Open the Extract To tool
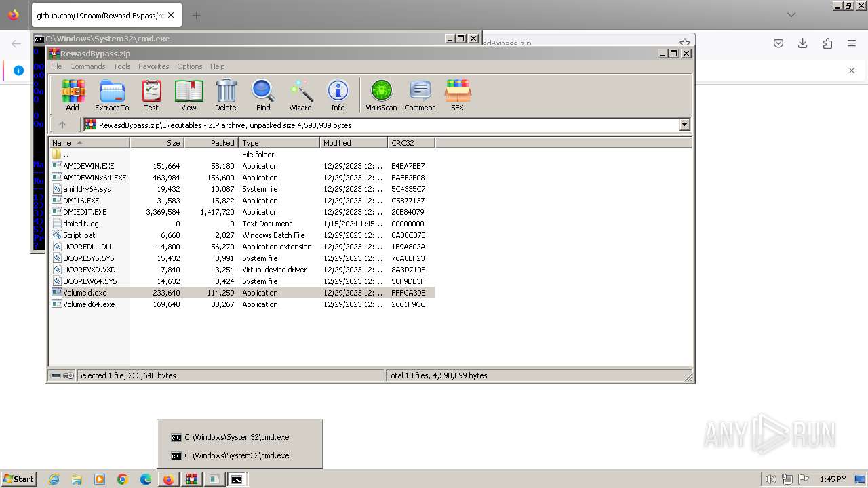868x488 pixels. click(112, 95)
